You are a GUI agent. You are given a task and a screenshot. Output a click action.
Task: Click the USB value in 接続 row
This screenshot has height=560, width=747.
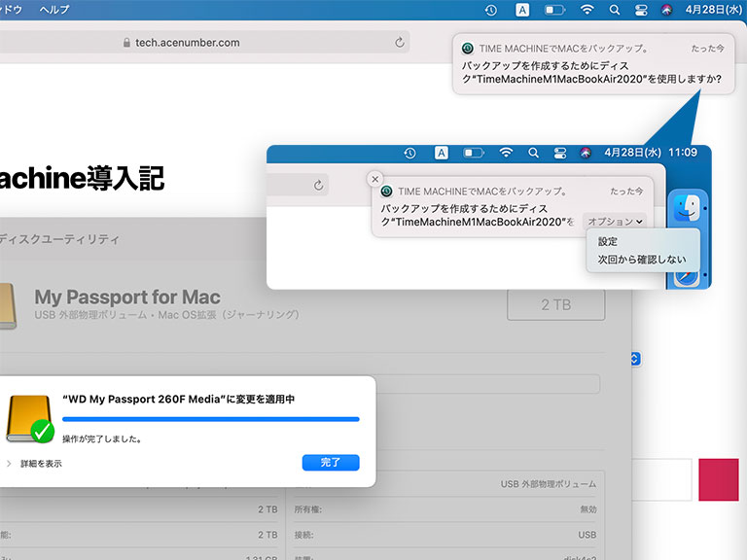coord(587,535)
